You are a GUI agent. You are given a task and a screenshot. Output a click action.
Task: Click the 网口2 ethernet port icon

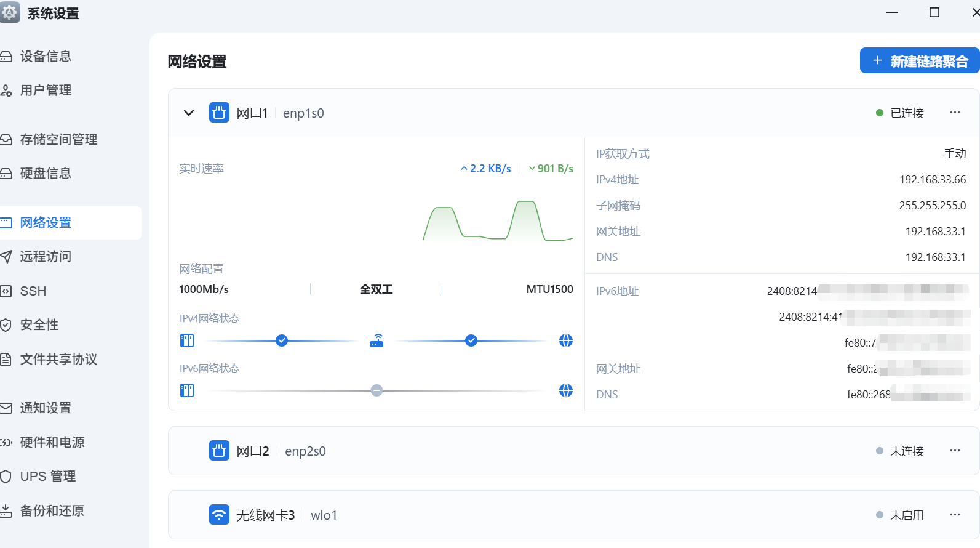pyautogui.click(x=219, y=451)
